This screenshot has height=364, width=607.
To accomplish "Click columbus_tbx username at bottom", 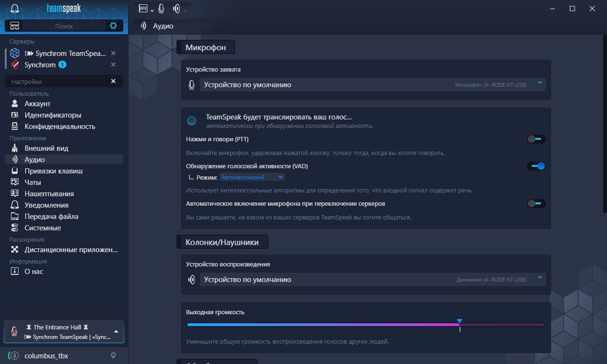I will (x=46, y=355).
